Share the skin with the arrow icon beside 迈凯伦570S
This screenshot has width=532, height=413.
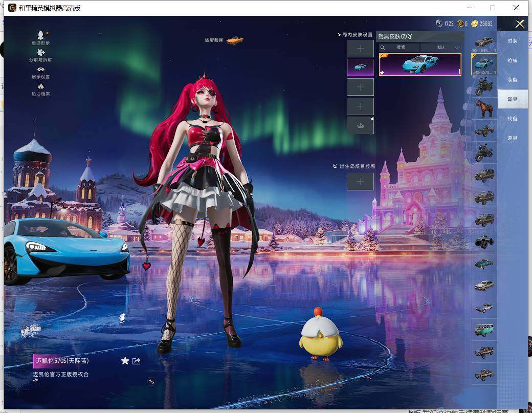coord(137,361)
